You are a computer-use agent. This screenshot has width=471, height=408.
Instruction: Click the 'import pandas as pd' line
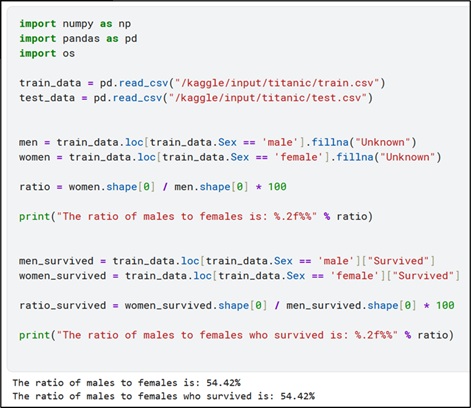[78, 39]
